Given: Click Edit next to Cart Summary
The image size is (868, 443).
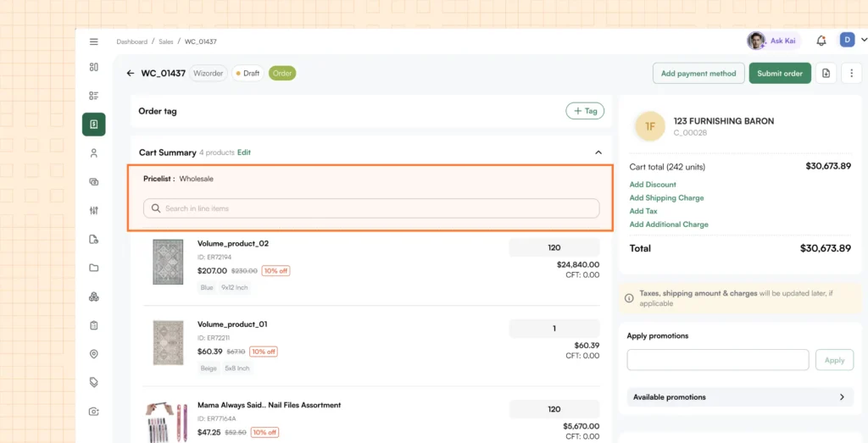Looking at the screenshot, I should coord(244,152).
